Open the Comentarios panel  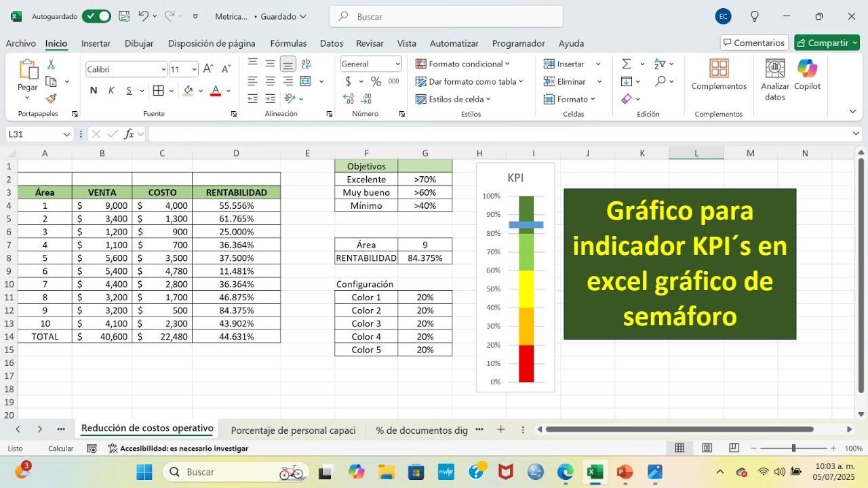(x=753, y=41)
